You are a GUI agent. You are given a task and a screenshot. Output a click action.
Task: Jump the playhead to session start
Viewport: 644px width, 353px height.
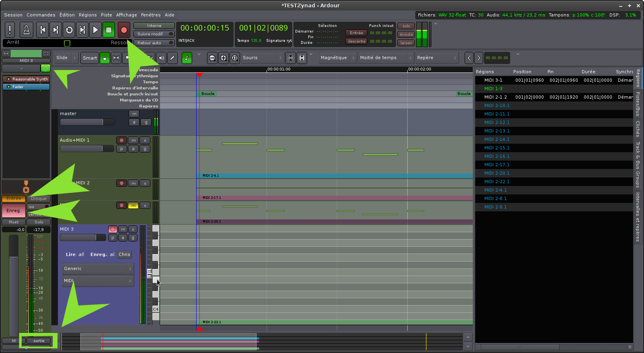tap(43, 30)
